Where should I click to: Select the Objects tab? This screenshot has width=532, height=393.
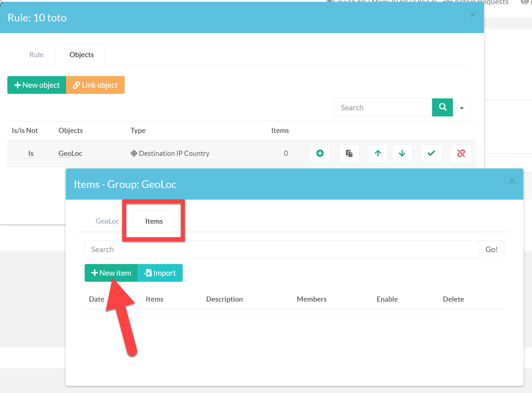click(x=81, y=55)
